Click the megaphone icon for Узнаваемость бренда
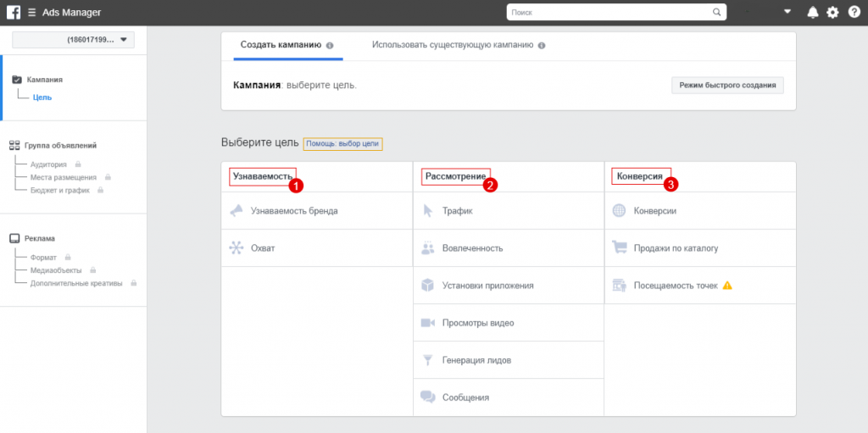Screen dimensions: 868x433 (x=236, y=211)
